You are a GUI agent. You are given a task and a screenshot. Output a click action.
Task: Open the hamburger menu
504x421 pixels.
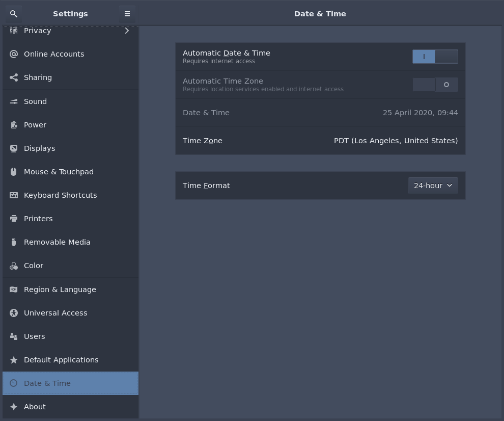click(x=127, y=14)
